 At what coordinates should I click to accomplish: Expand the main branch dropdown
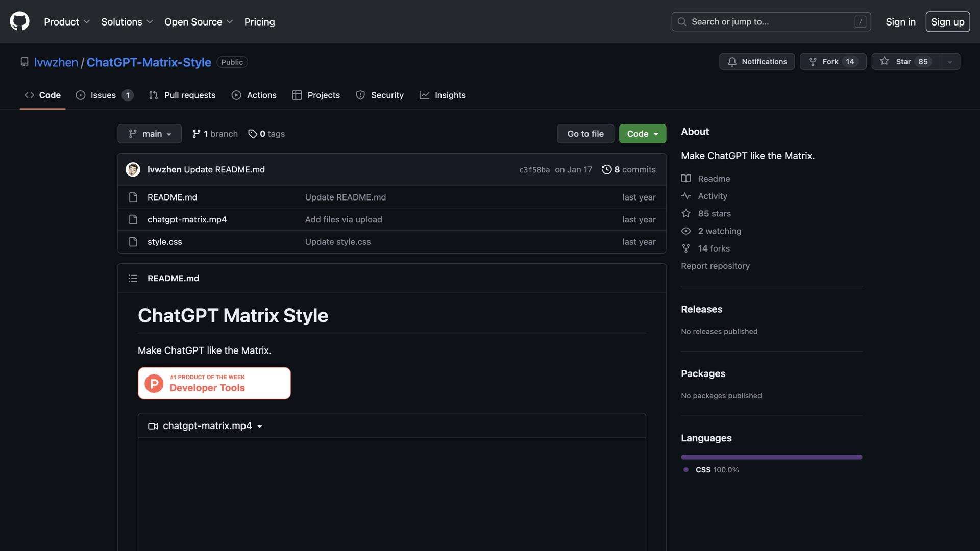(150, 134)
